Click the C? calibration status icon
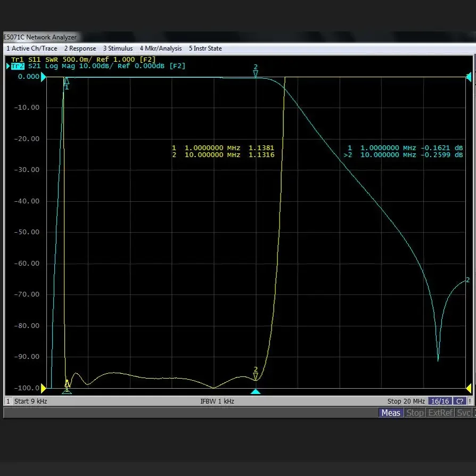The height and width of the screenshot is (476, 476). (458, 401)
